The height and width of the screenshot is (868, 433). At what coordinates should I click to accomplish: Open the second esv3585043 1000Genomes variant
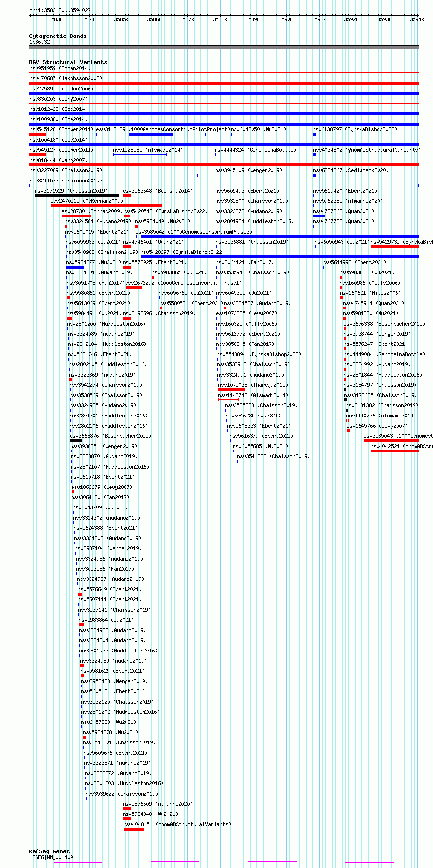pyautogui.click(x=398, y=436)
